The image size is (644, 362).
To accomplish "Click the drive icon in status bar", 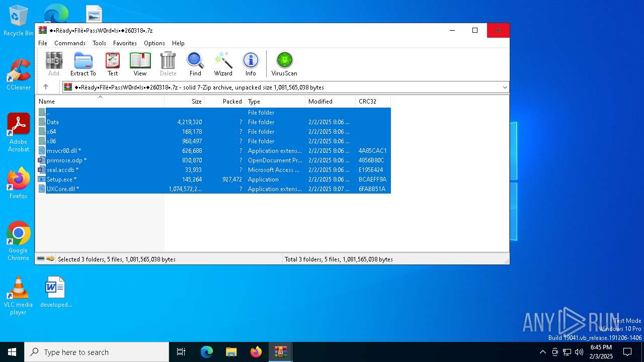I will (41, 259).
